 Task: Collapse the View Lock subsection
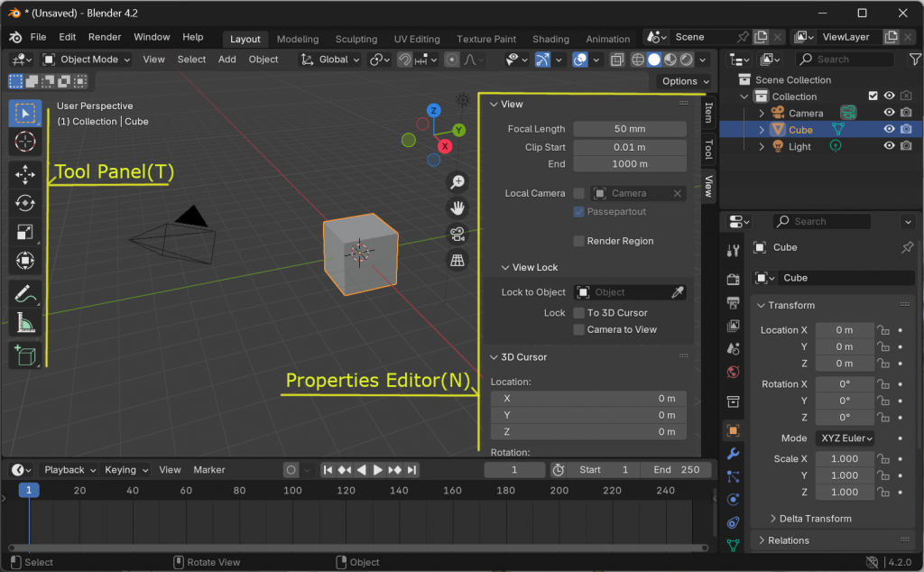(505, 267)
